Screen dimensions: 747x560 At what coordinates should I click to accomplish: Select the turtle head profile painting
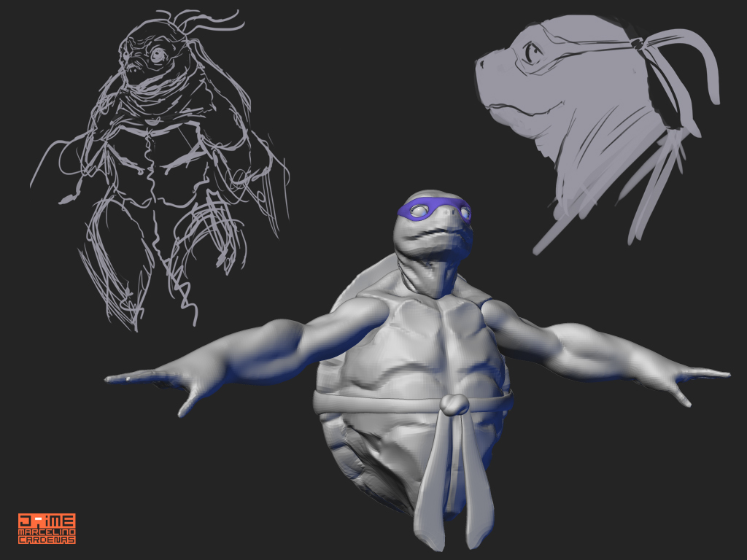(598, 133)
